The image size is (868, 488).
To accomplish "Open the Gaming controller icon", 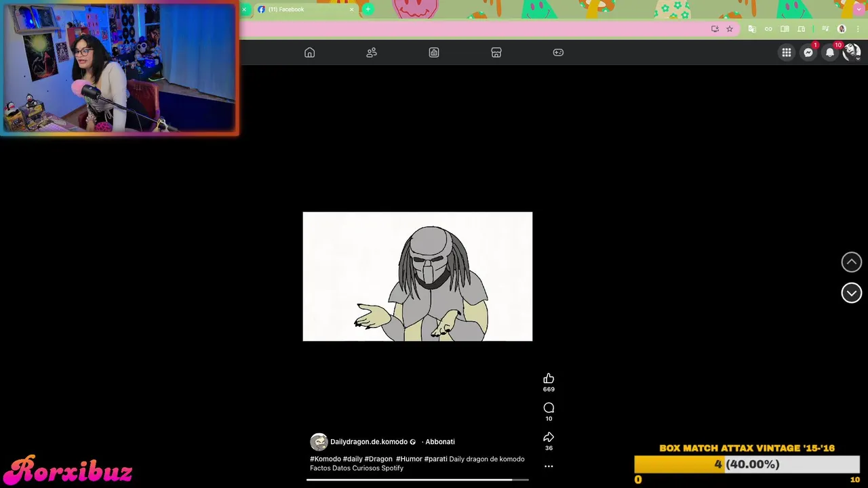I will (558, 53).
